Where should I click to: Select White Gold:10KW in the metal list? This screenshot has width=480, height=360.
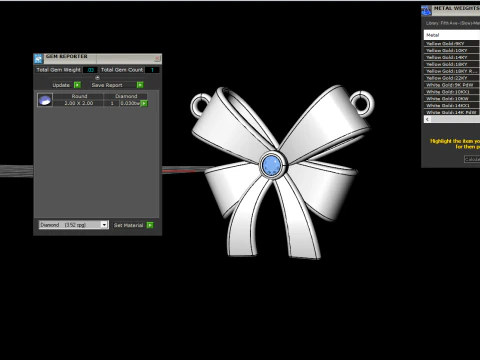tap(452, 99)
